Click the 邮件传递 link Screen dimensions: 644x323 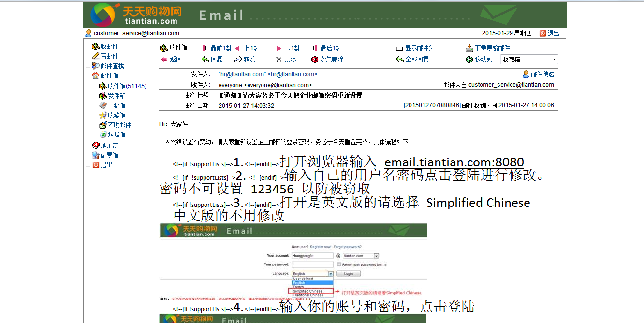tap(542, 74)
